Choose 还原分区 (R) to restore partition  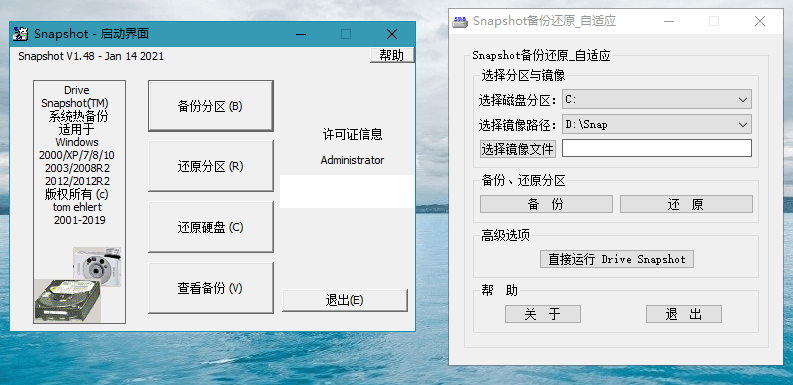tap(210, 166)
